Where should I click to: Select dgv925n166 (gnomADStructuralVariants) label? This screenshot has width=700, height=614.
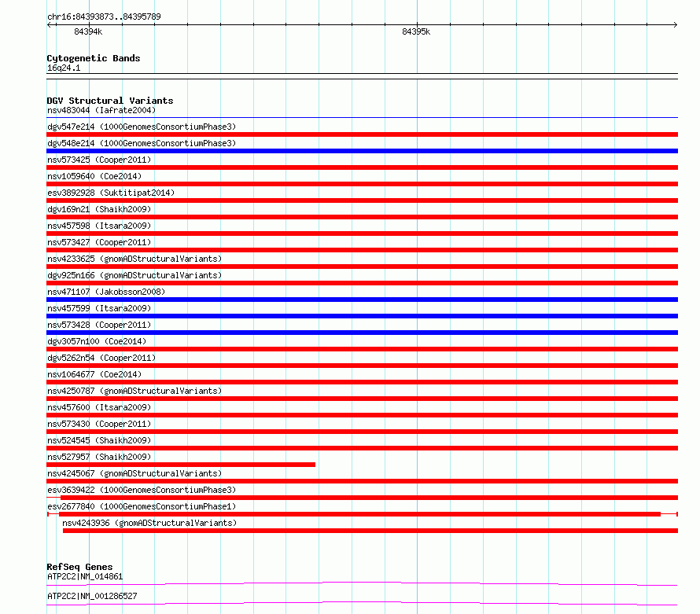(x=134, y=275)
